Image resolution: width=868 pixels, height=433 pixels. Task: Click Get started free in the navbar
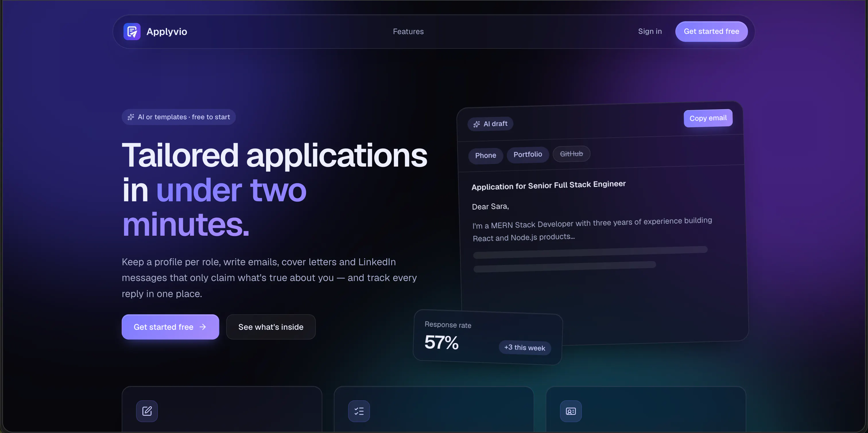tap(711, 31)
